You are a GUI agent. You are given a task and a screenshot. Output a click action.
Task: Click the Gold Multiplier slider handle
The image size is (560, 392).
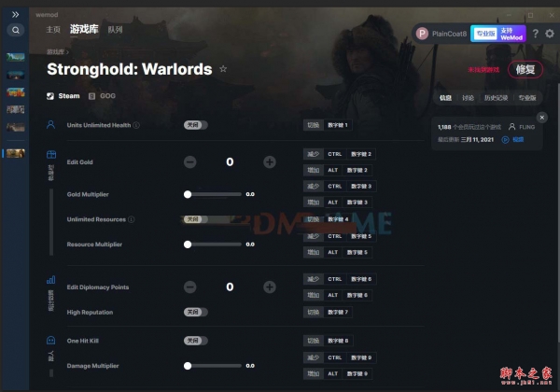(188, 194)
